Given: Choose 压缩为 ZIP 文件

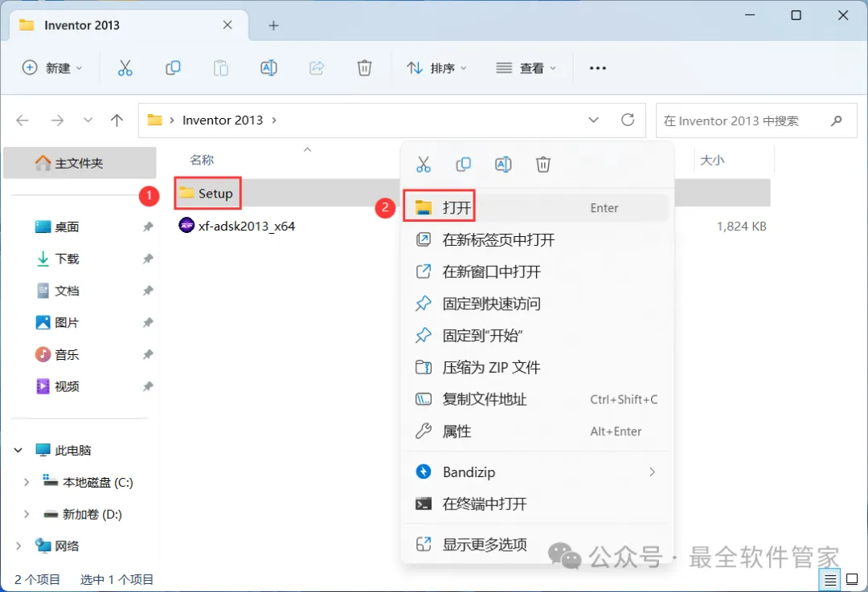Looking at the screenshot, I should pos(536,368).
